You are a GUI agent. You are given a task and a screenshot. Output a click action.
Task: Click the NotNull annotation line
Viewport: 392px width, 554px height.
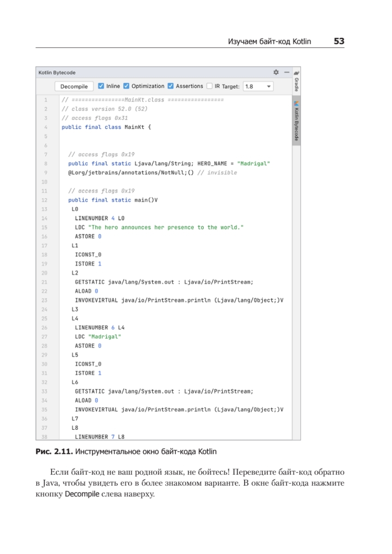[152, 173]
